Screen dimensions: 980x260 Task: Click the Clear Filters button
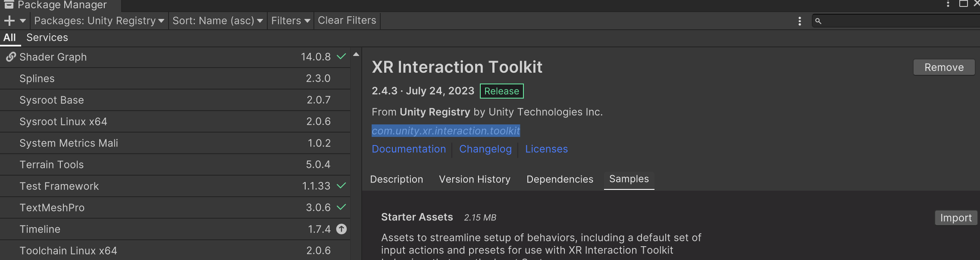(x=347, y=21)
